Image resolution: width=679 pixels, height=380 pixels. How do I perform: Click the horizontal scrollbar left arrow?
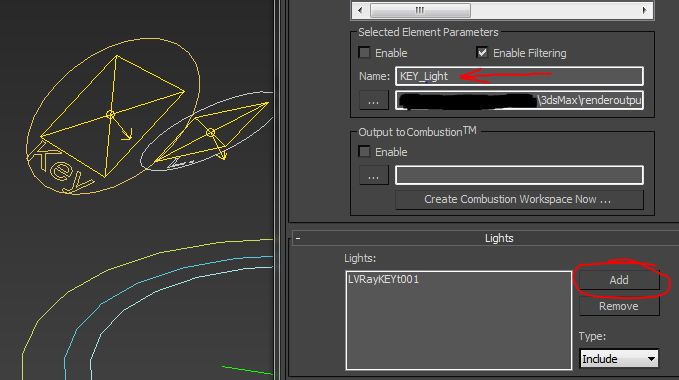tap(360, 10)
